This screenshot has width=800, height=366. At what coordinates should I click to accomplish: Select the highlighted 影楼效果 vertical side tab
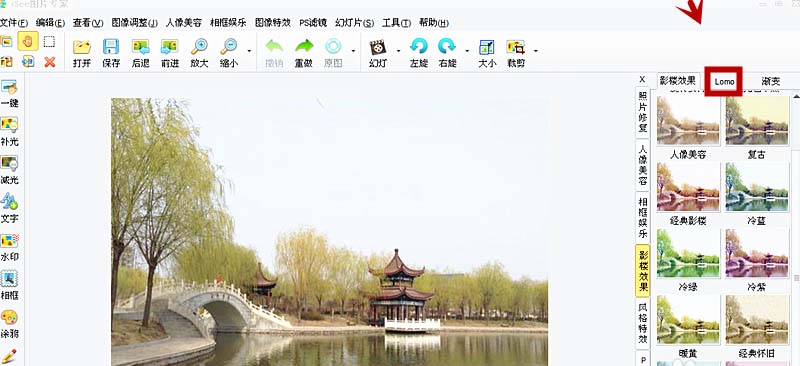[643, 271]
